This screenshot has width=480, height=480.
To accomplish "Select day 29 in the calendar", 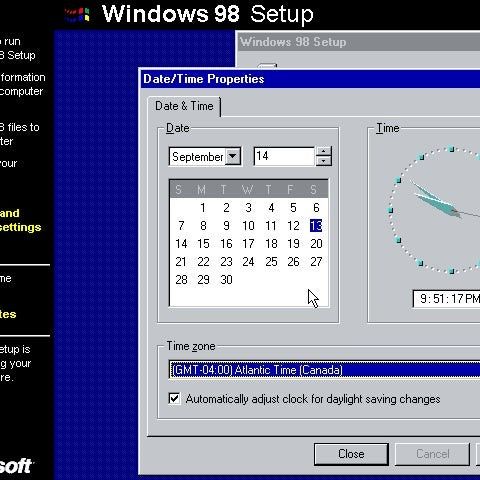I will tap(203, 280).
